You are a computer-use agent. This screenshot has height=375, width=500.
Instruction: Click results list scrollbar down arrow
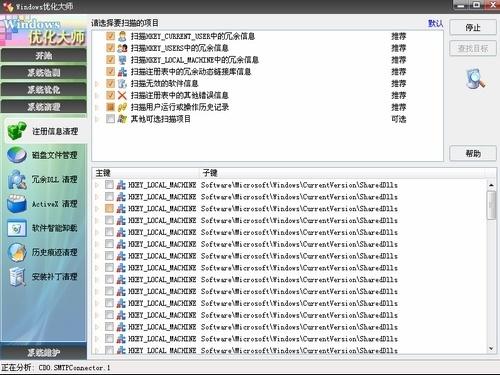[491, 348]
